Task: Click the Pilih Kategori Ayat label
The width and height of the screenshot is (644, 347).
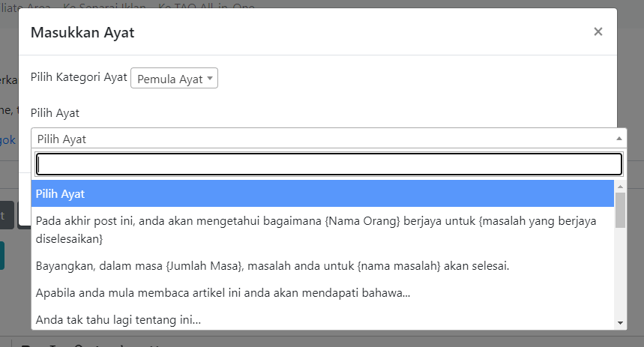Action: [x=79, y=77]
